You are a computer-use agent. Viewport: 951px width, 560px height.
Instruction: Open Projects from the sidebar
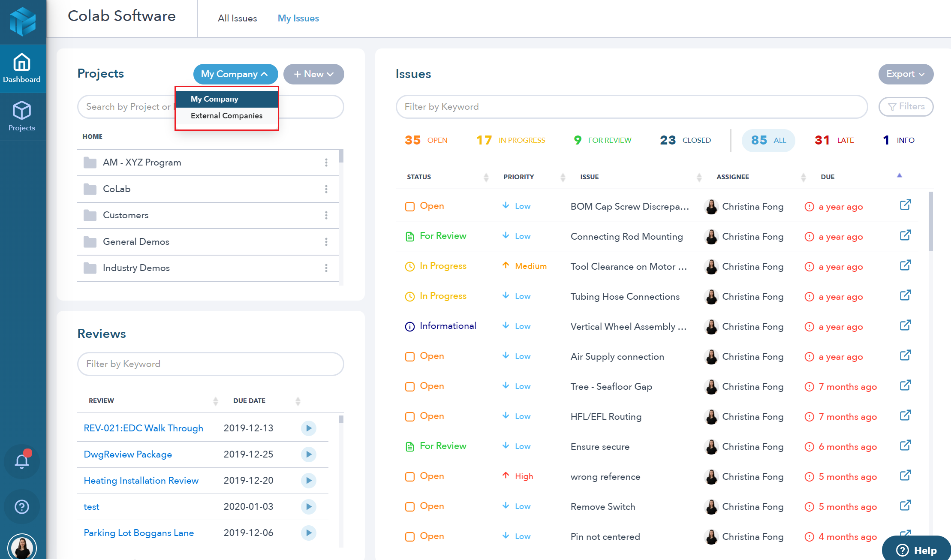tap(22, 117)
